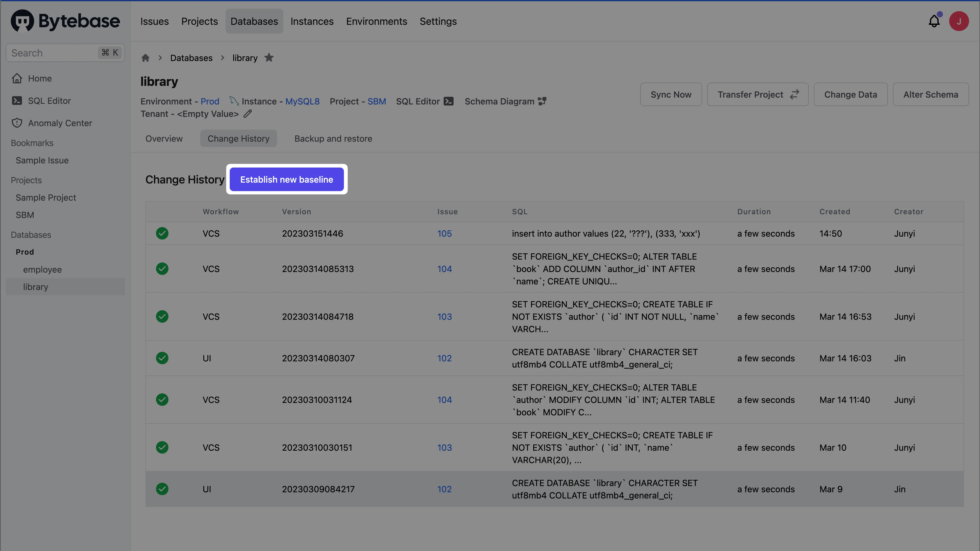Image resolution: width=980 pixels, height=551 pixels.
Task: Click the Databases breadcrumb link
Action: click(191, 58)
